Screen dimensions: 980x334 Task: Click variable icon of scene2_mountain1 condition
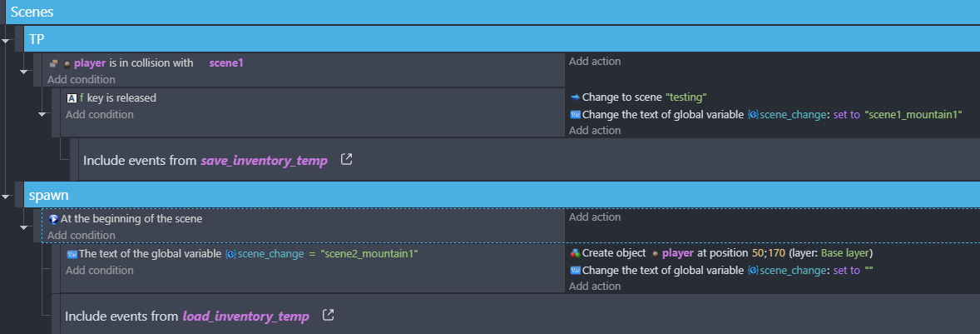coord(72,254)
